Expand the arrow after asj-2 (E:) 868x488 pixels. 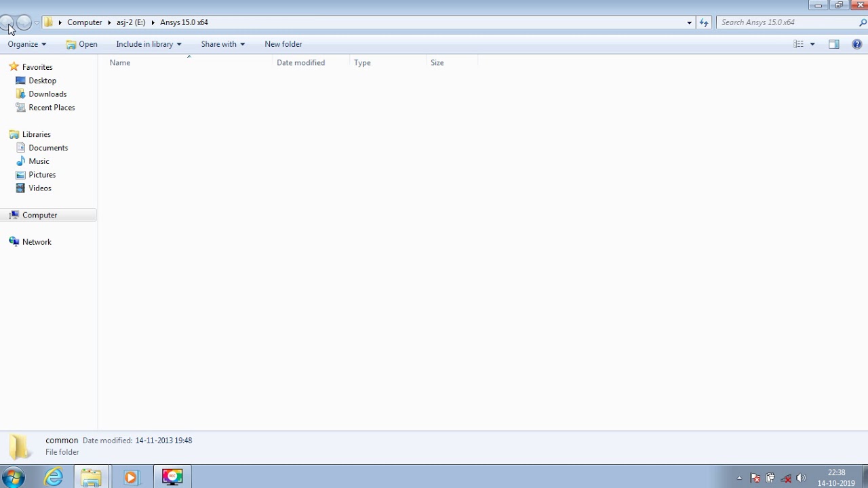click(x=153, y=22)
